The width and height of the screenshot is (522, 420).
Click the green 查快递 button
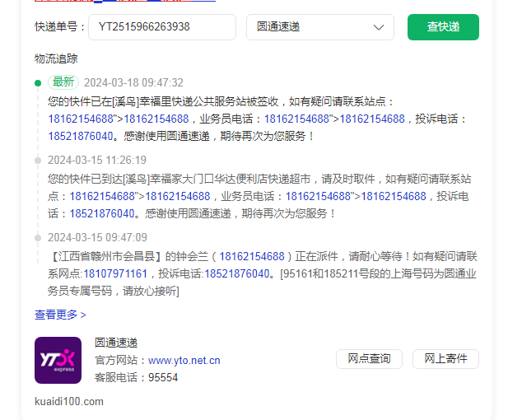click(443, 27)
